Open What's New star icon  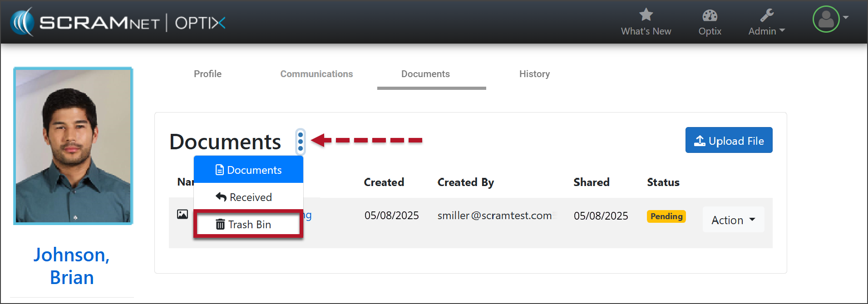(646, 15)
